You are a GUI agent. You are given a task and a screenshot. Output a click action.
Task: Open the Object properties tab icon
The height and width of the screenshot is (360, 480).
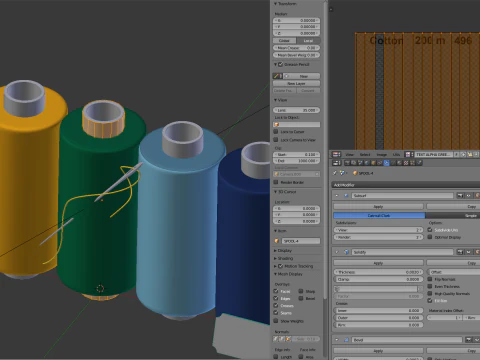[373, 163]
